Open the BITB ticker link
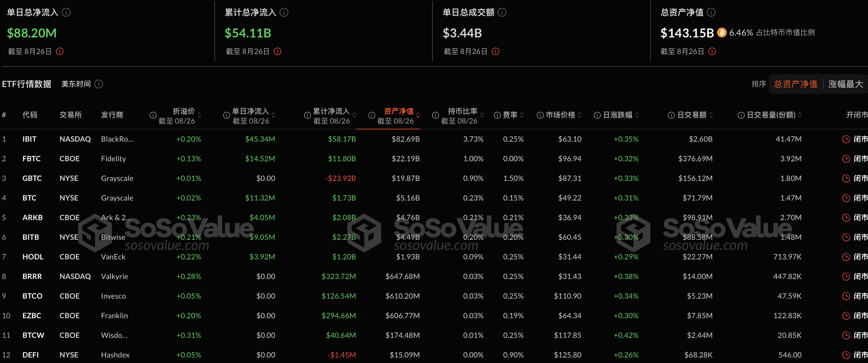This screenshot has width=868, height=363. click(x=31, y=237)
